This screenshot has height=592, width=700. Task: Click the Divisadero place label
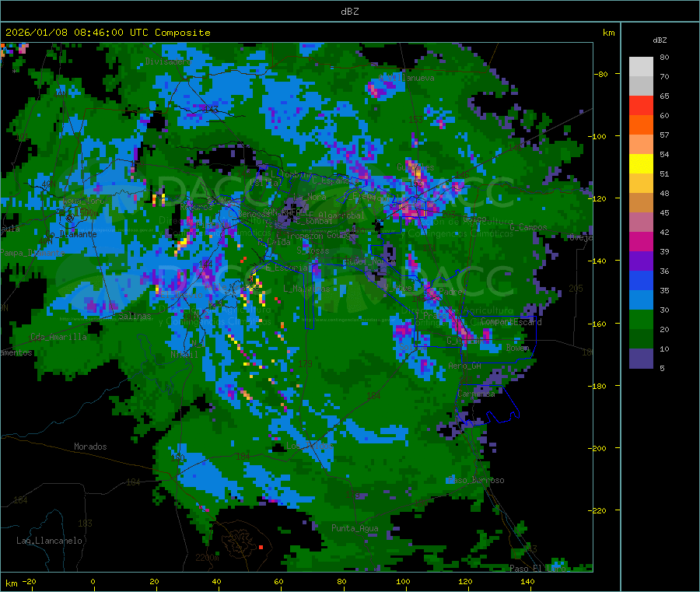tap(168, 61)
